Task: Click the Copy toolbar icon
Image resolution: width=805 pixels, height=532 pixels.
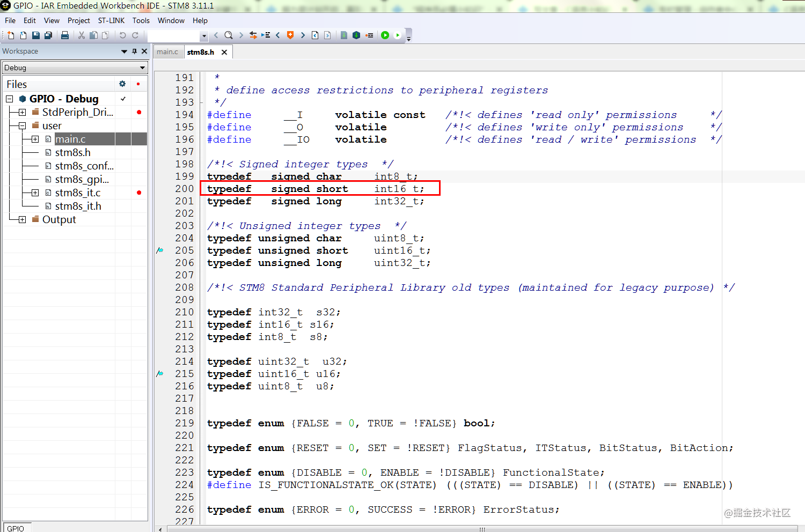Action: click(x=93, y=35)
